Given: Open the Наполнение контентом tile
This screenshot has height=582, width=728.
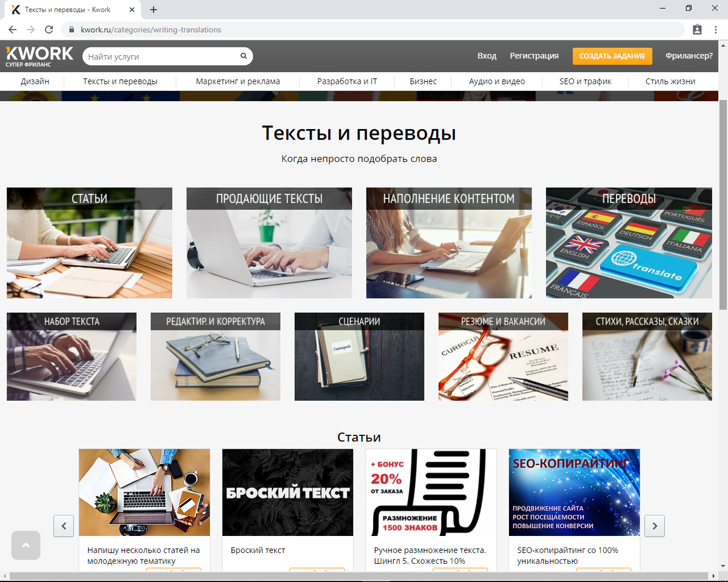Looking at the screenshot, I should (449, 242).
